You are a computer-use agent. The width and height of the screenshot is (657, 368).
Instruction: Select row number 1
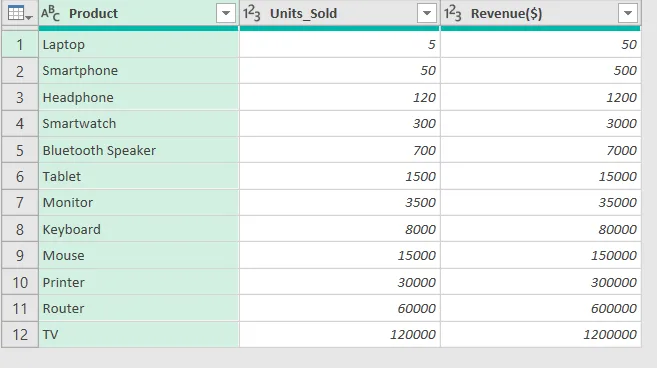(20, 44)
